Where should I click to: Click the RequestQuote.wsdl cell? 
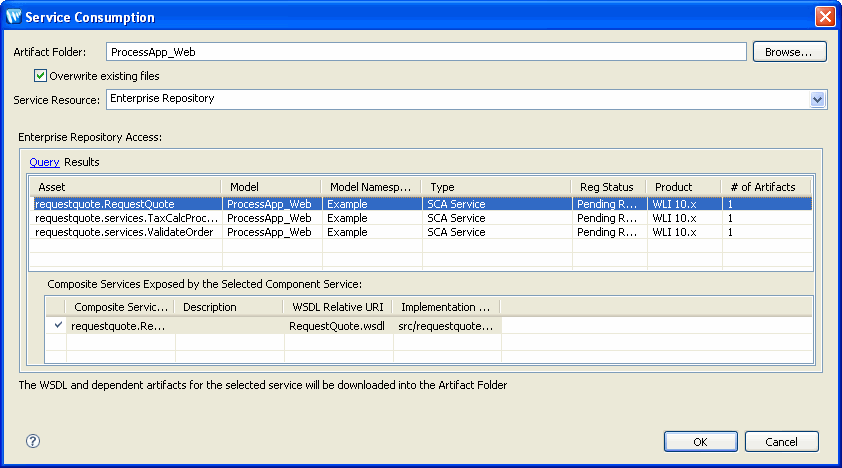[337, 326]
